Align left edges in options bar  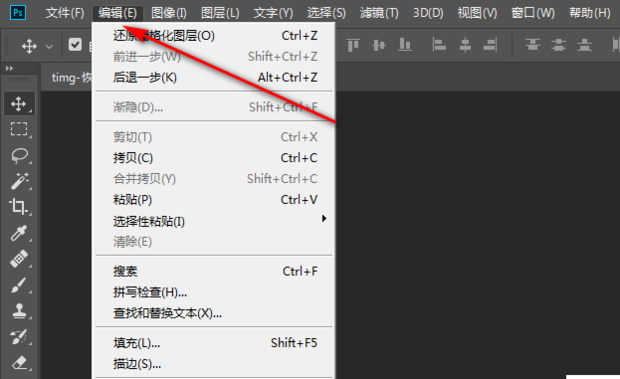439,45
